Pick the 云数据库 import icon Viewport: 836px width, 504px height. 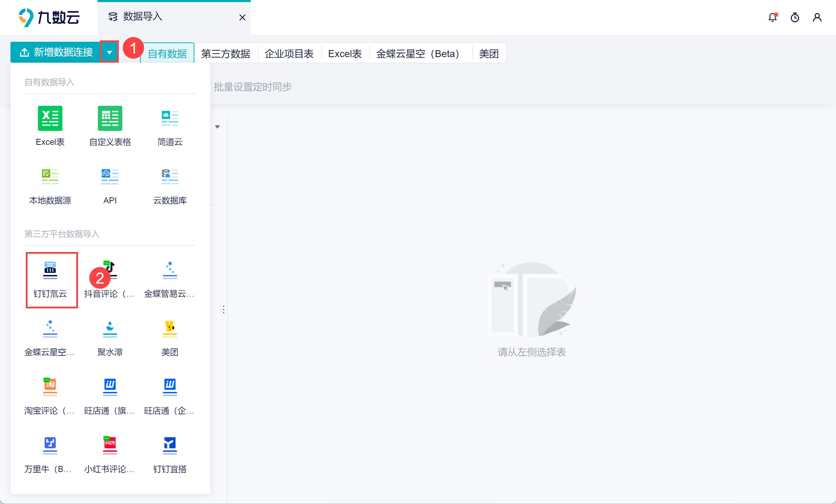(170, 177)
